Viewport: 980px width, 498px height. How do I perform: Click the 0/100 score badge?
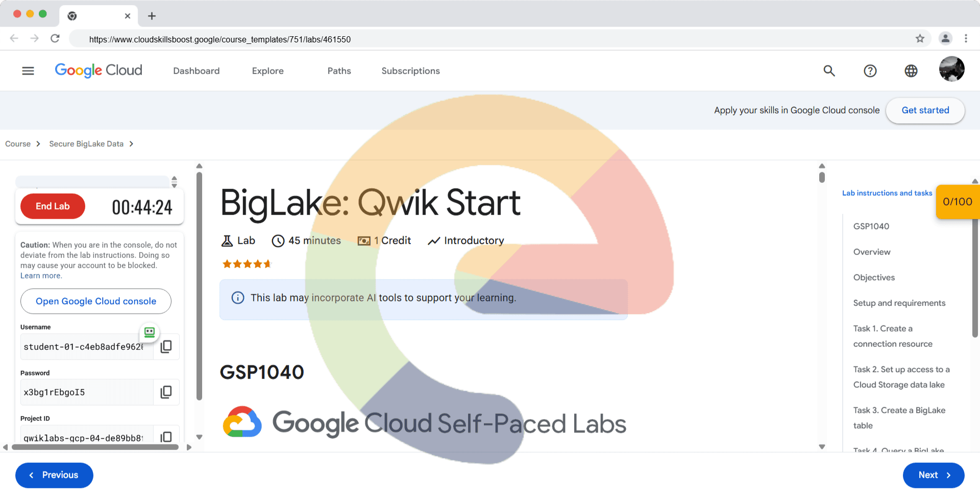pos(958,202)
